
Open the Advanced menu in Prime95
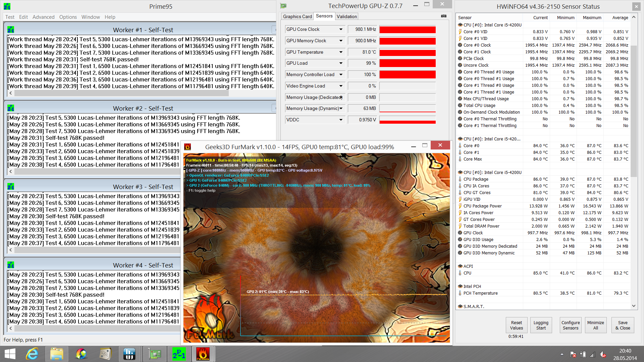coord(43,17)
